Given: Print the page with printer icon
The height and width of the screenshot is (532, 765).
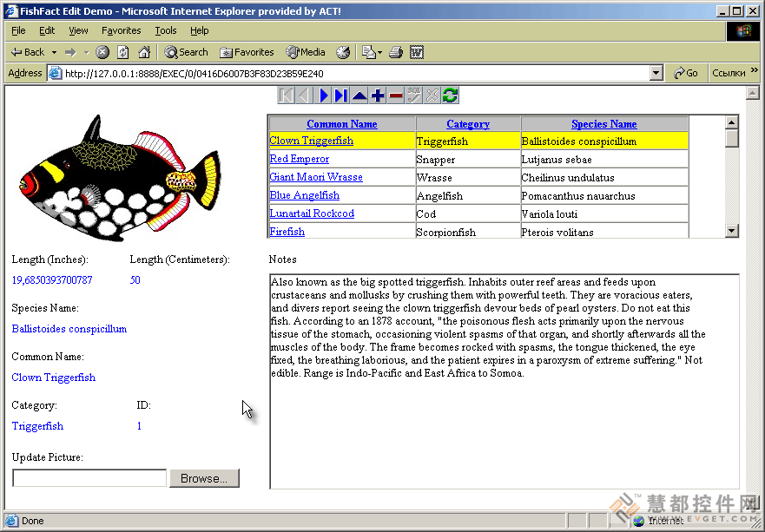Looking at the screenshot, I should 396,52.
